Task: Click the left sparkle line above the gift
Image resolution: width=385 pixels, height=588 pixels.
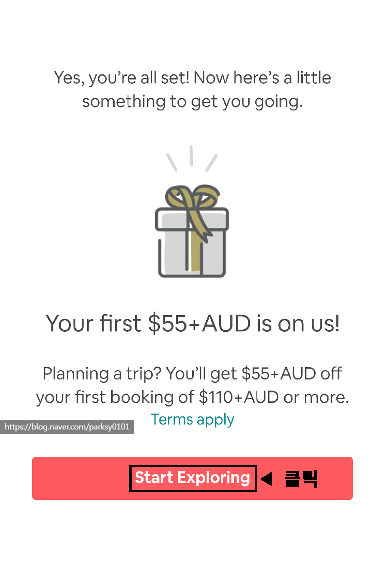Action: tap(172, 162)
